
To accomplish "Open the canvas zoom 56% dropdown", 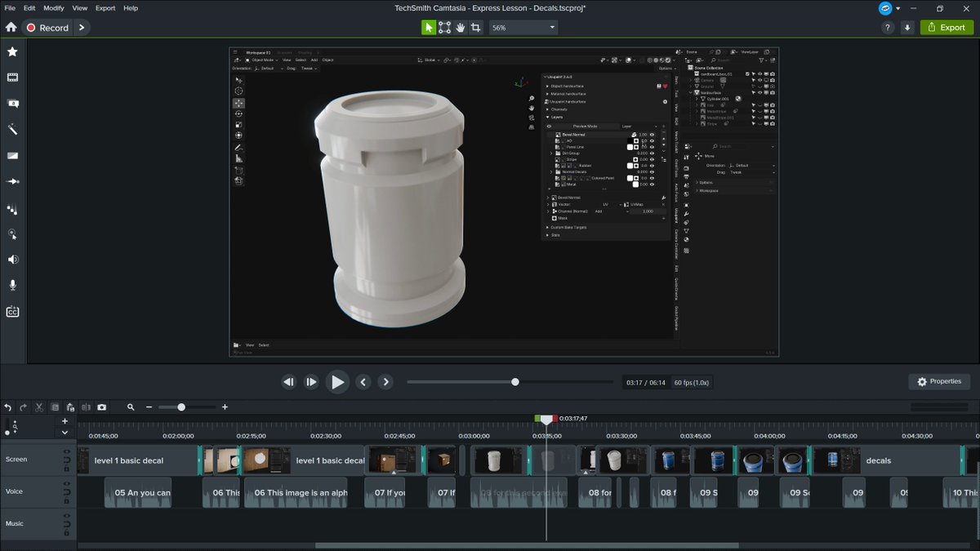I will (523, 27).
